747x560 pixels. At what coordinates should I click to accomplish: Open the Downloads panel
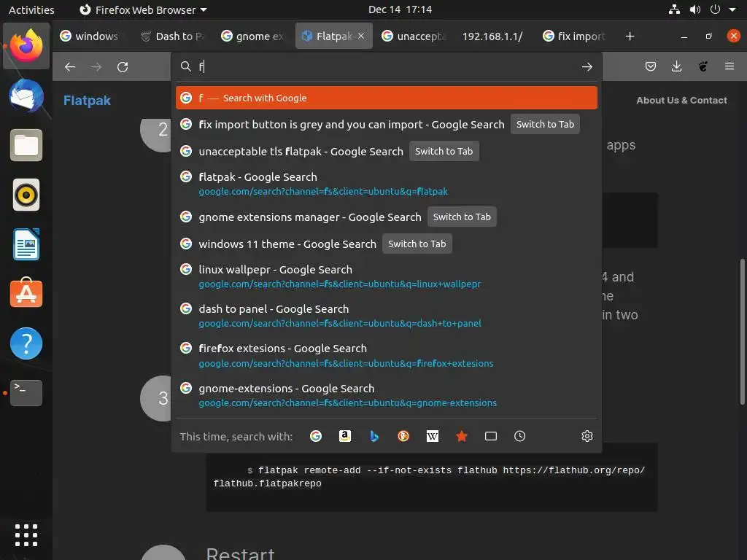tap(676, 66)
